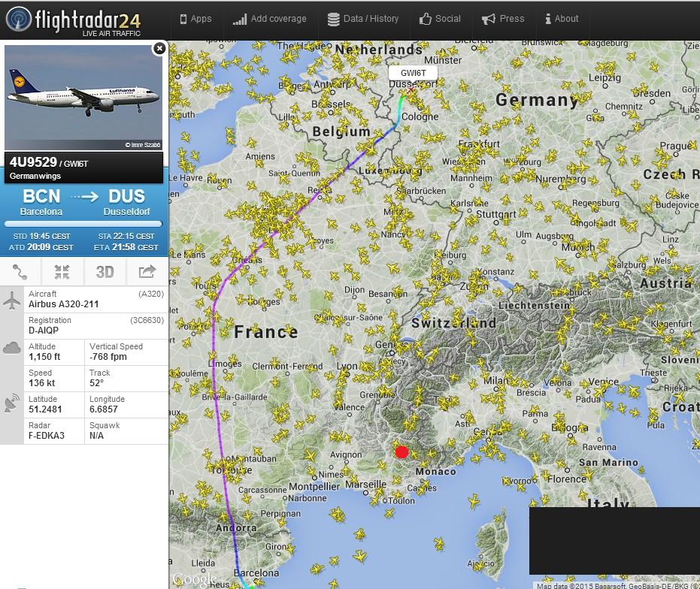Open the Apps menu
The width and height of the screenshot is (700, 589).
tap(195, 19)
